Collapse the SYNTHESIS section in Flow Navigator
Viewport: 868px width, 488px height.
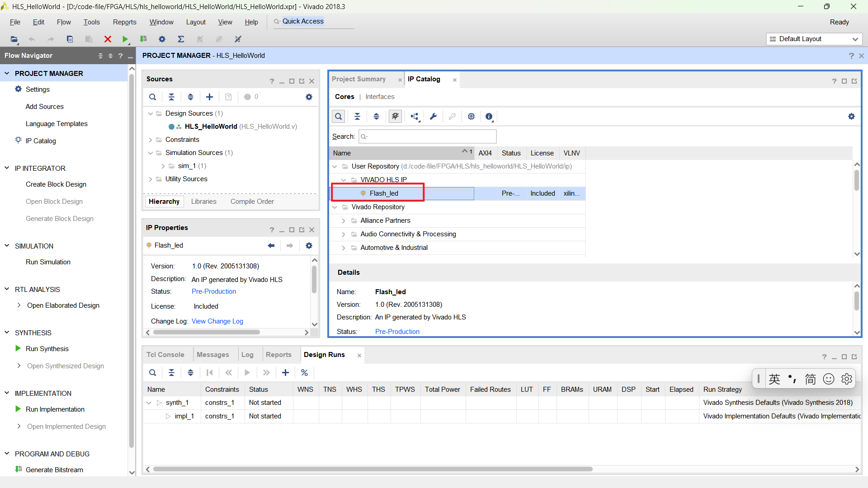pos(7,333)
